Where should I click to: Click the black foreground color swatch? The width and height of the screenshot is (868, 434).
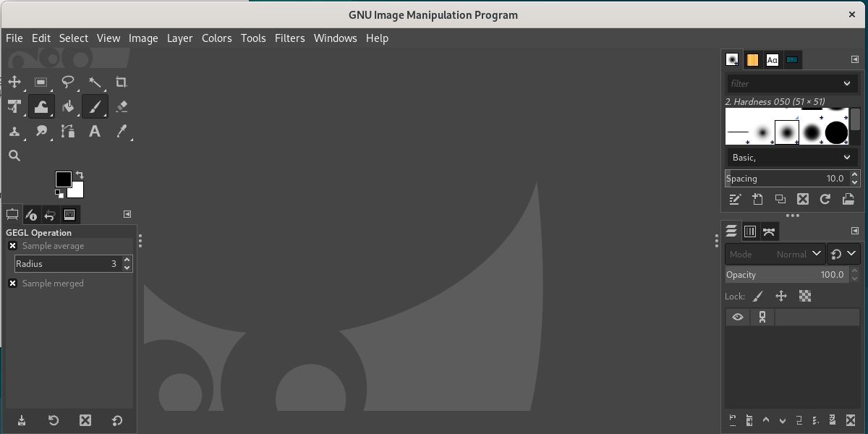[x=63, y=178]
